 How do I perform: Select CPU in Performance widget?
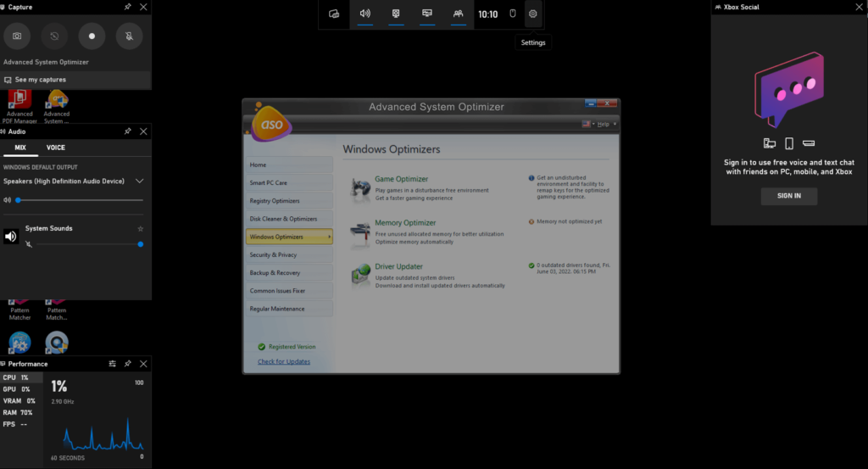[x=21, y=377]
